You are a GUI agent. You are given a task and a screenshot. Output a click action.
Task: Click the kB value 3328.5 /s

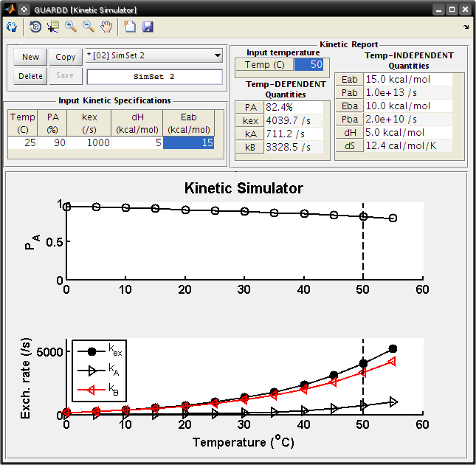[294, 147]
